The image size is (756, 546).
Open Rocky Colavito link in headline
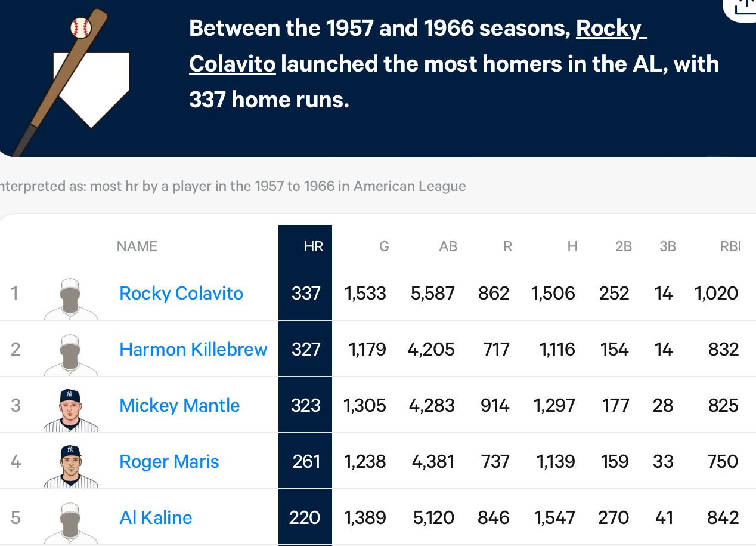coord(418,46)
